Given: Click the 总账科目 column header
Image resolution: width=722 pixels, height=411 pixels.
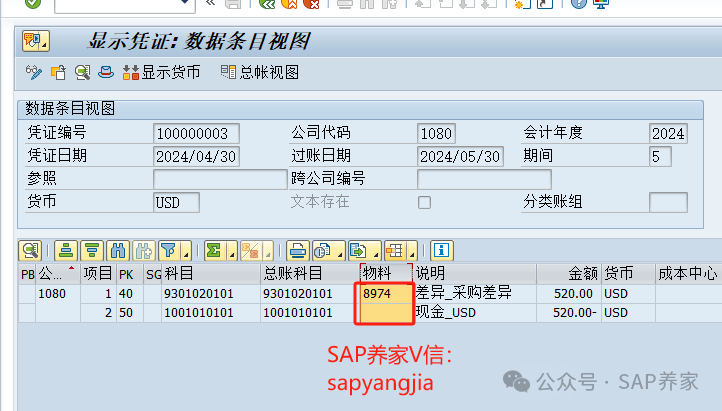Looking at the screenshot, I should tap(309, 274).
